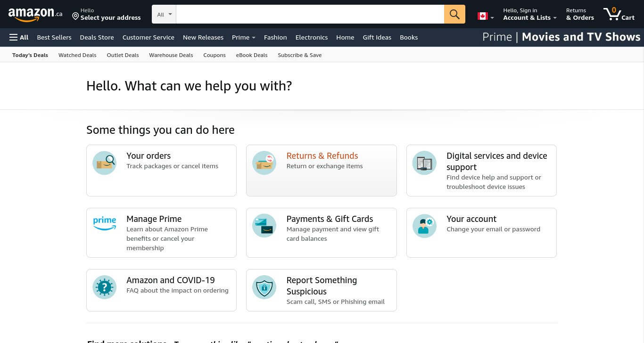
Task: Click the Your orders package icon
Action: (104, 163)
